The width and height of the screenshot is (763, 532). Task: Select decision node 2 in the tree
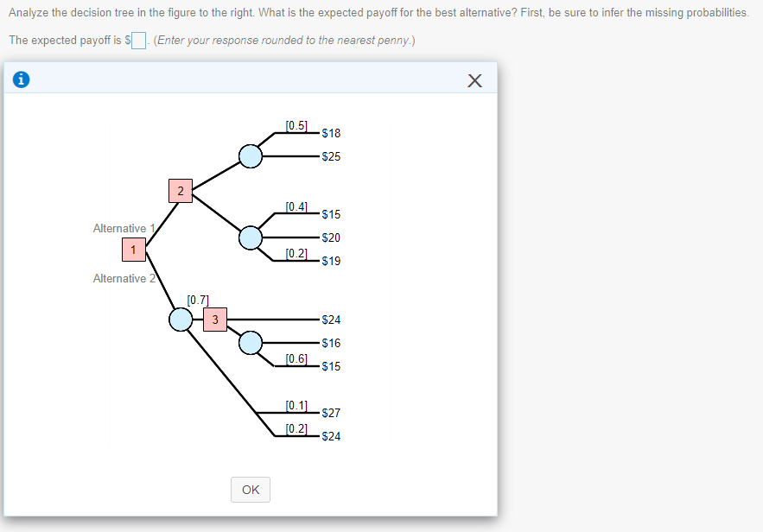180,191
